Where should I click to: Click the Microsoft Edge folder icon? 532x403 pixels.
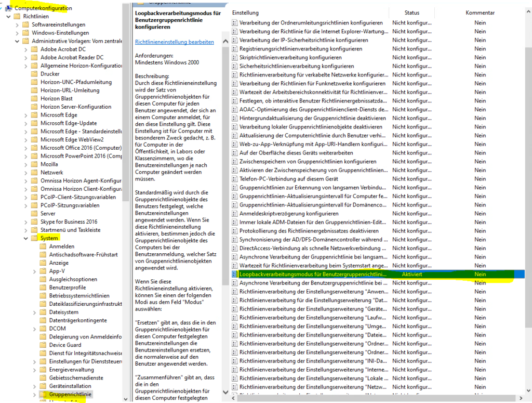pos(34,115)
